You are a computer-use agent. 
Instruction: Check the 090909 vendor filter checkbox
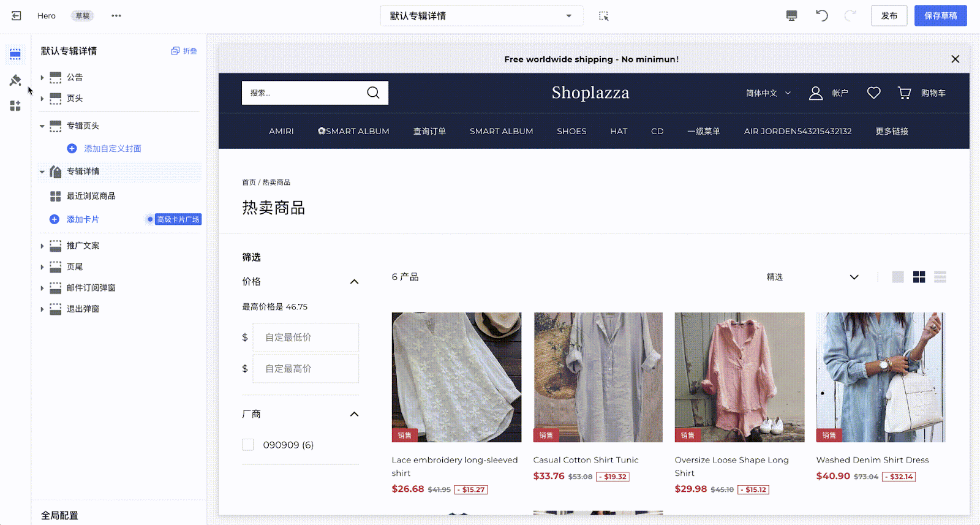[248, 445]
